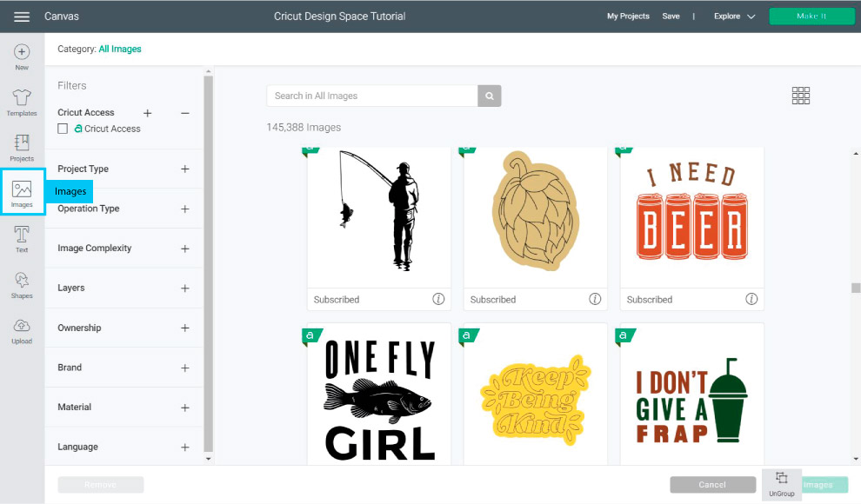Expand the Material filter
The image size is (861, 504).
click(185, 408)
